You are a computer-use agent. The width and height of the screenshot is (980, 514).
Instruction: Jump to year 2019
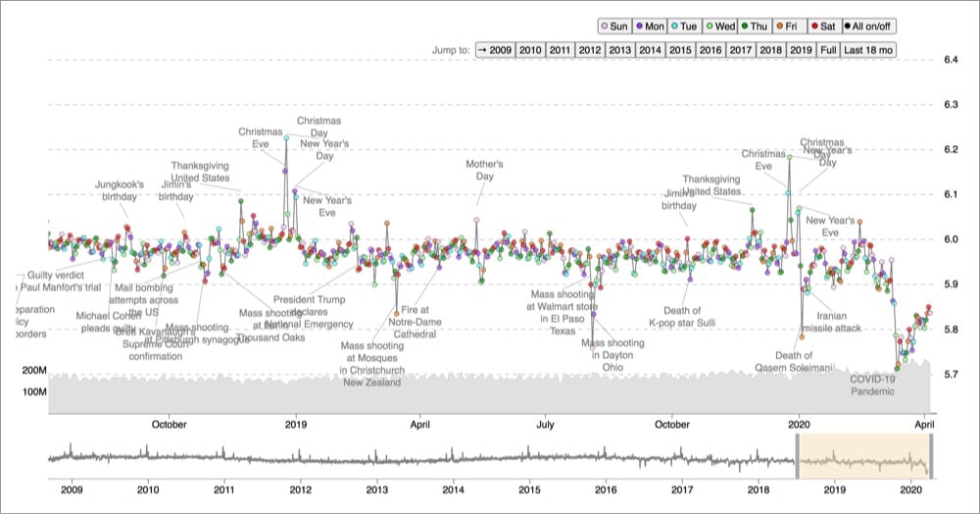coord(802,49)
